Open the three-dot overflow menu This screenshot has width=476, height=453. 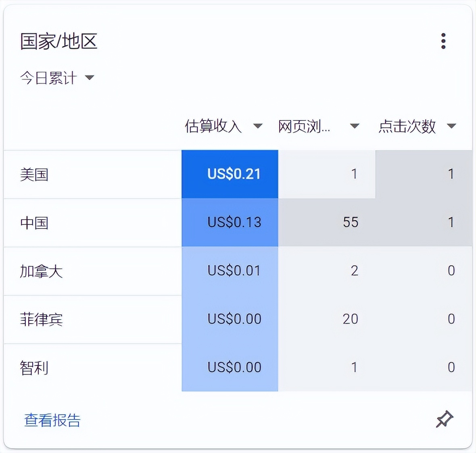point(444,40)
